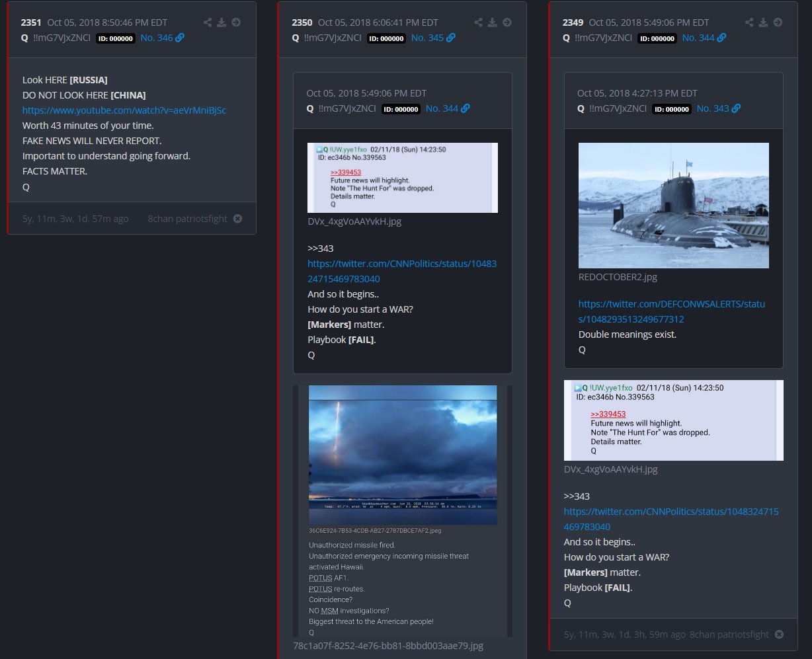
Task: Click 'DVx_4xgVoAAYvkH.jpg' file name in post 2349
Action: (x=610, y=469)
